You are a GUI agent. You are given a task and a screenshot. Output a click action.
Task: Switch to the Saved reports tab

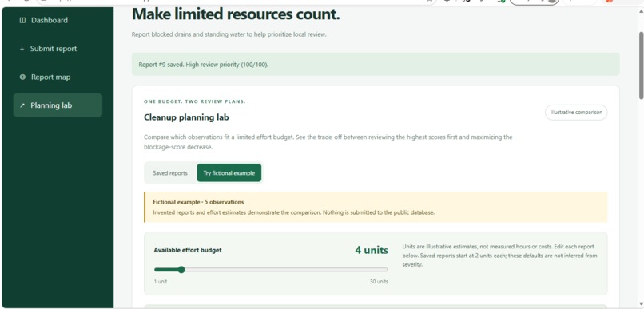[170, 173]
